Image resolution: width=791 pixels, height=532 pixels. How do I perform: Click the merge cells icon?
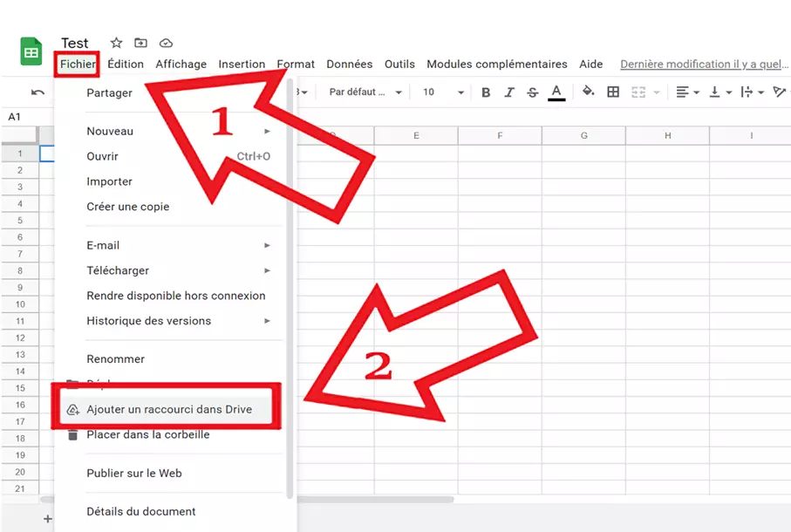coord(638,92)
